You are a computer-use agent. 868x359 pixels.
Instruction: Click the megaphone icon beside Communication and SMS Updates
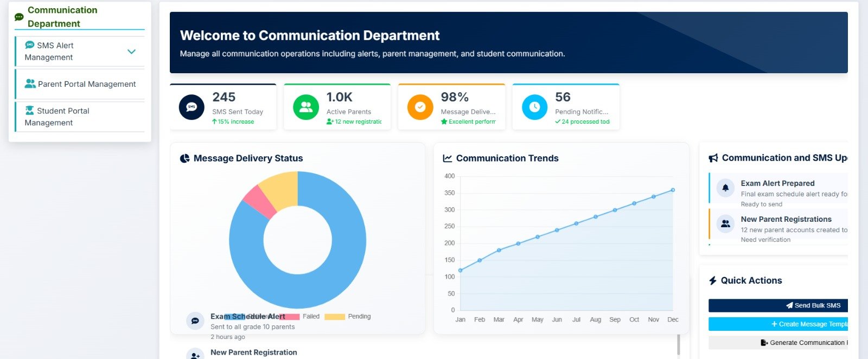[713, 158]
